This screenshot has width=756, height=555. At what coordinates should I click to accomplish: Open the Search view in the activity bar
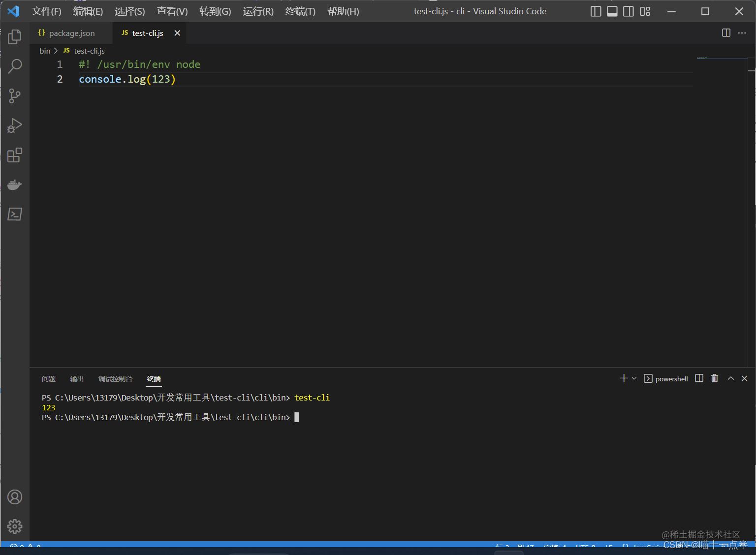[x=15, y=66]
